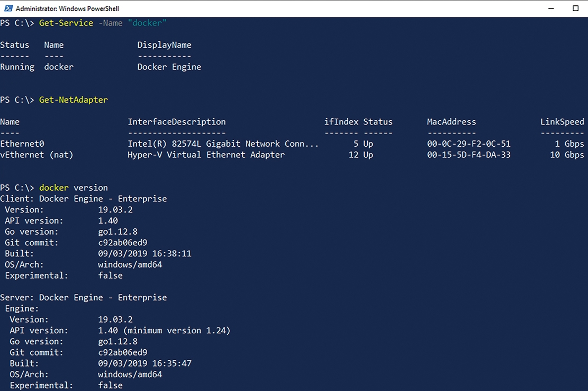Maximize the PowerShell window
The width and height of the screenshot is (588, 391).
tap(576, 8)
